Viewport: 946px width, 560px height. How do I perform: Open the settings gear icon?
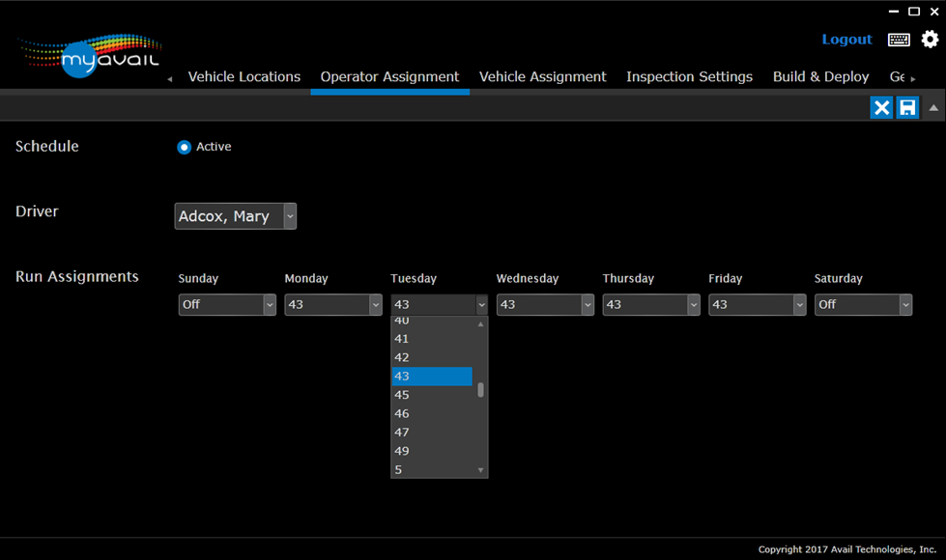(930, 40)
